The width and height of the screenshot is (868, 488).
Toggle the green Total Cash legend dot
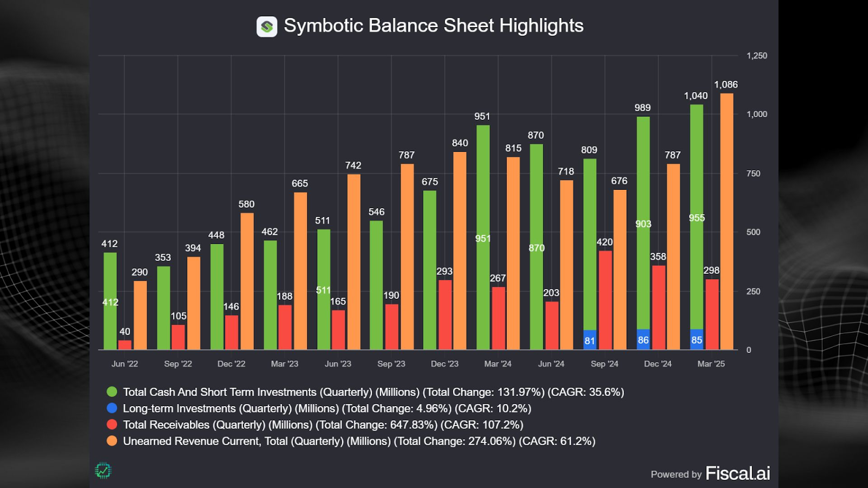coord(112,392)
